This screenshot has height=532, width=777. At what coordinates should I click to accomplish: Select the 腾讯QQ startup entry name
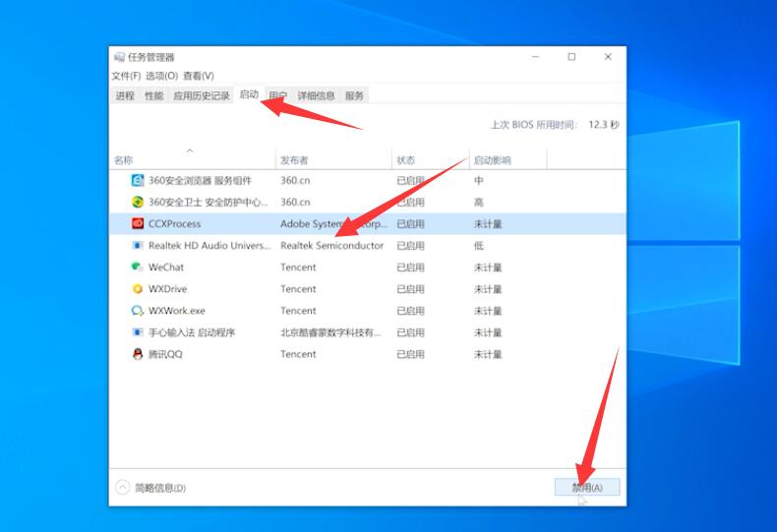click(165, 354)
